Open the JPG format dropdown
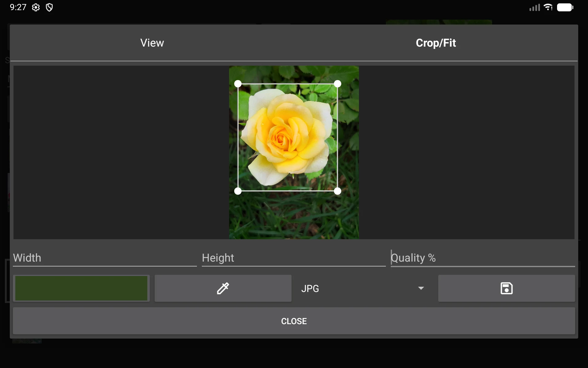588x368 pixels. click(x=365, y=288)
